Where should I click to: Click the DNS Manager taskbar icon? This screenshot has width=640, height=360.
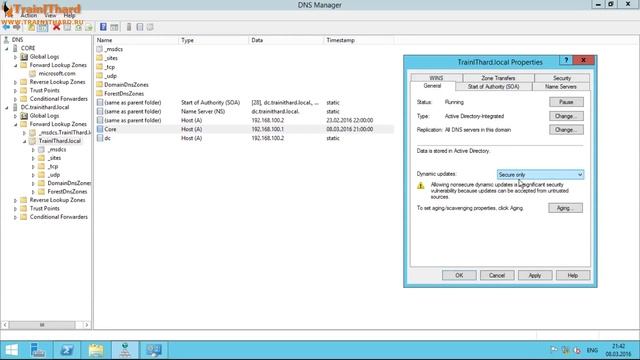point(125,350)
